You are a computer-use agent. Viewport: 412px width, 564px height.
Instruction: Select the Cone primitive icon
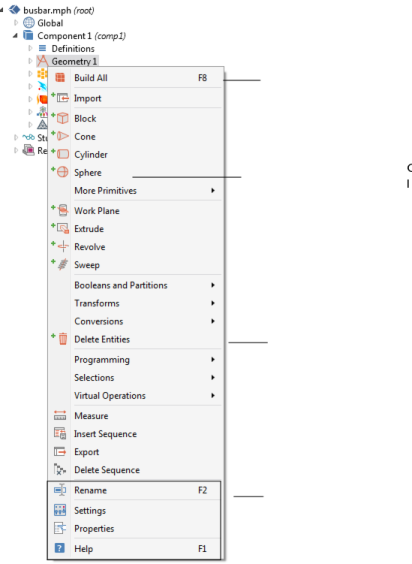pyautogui.click(x=63, y=136)
